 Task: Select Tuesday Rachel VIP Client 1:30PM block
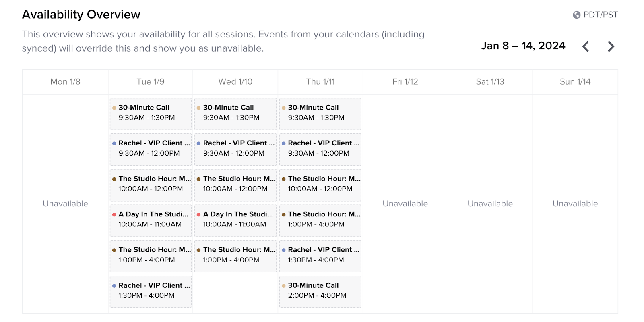coord(151,291)
